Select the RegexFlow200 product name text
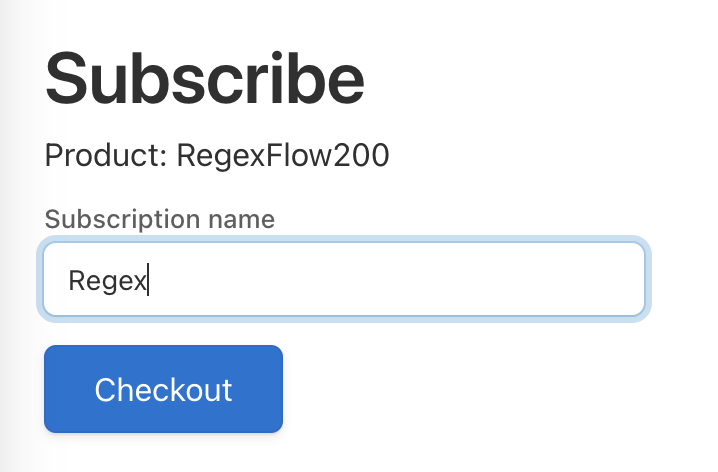Viewport: 718px width, 472px height. pyautogui.click(x=283, y=155)
